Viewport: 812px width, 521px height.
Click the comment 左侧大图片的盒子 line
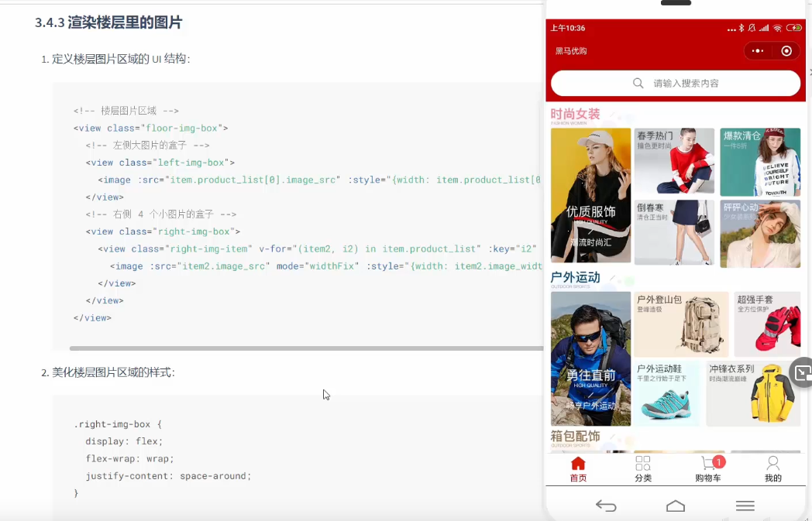point(147,146)
